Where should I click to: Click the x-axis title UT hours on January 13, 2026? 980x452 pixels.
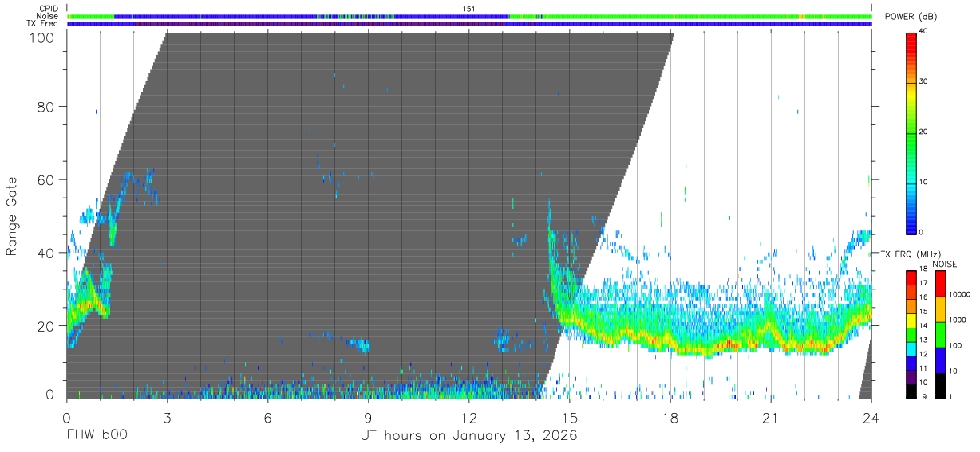point(468,436)
